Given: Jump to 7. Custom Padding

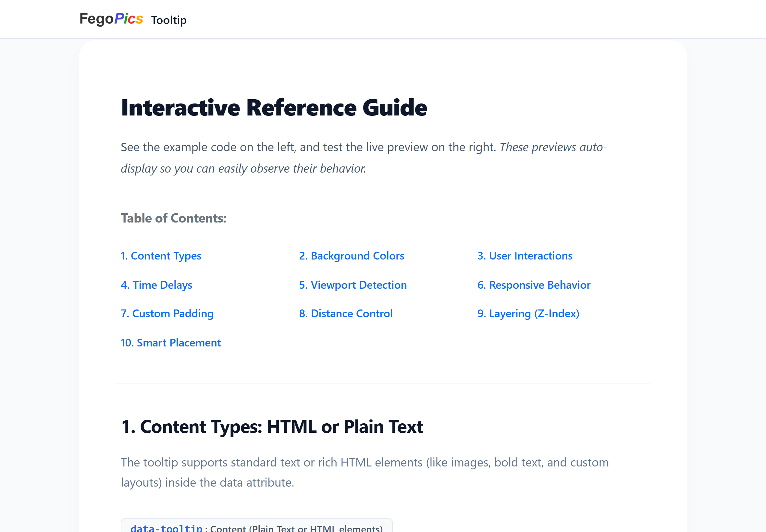Looking at the screenshot, I should pyautogui.click(x=167, y=314).
